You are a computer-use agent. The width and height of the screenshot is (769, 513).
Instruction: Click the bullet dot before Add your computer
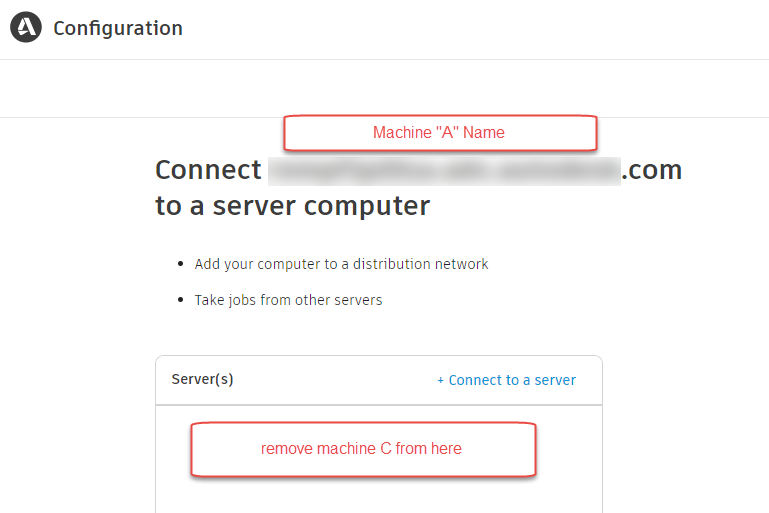181,264
